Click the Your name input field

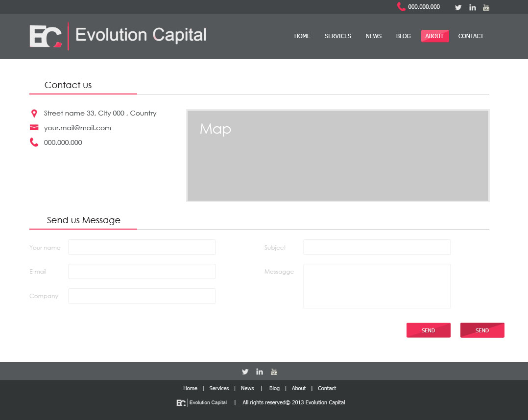coord(142,247)
